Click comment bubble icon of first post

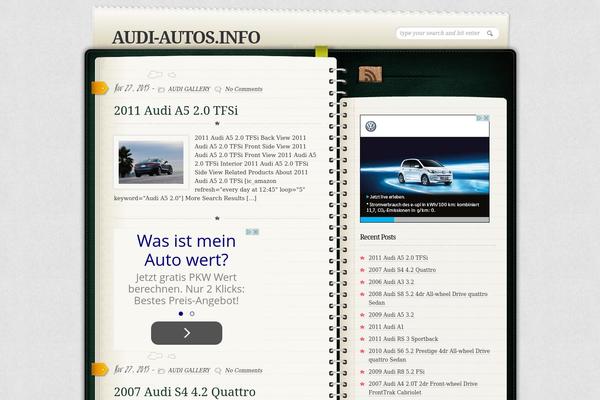pyautogui.click(x=218, y=89)
